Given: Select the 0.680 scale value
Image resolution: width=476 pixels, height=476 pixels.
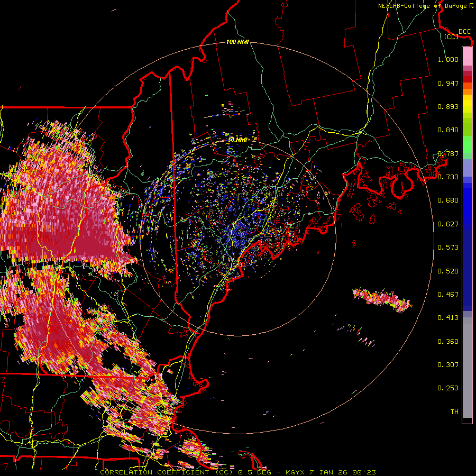Looking at the screenshot, I should [x=448, y=200].
